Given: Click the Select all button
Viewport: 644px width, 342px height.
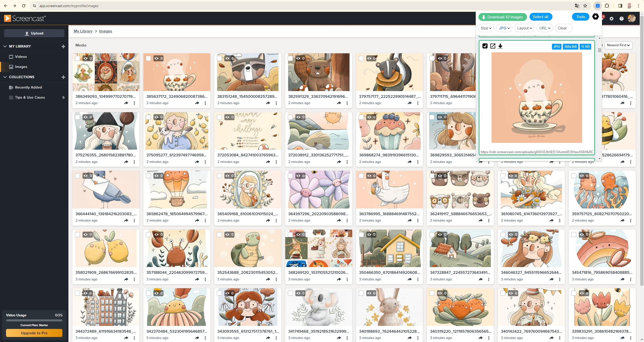Looking at the screenshot, I should (x=541, y=17).
